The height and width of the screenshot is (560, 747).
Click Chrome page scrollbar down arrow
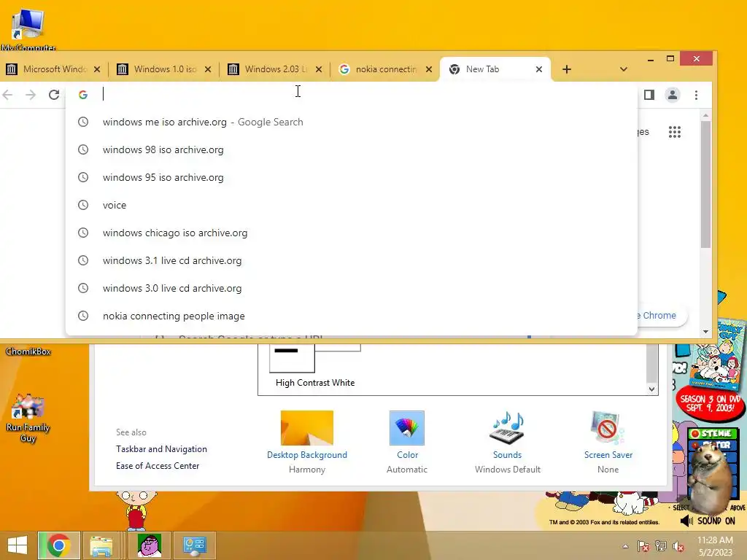[x=705, y=332]
